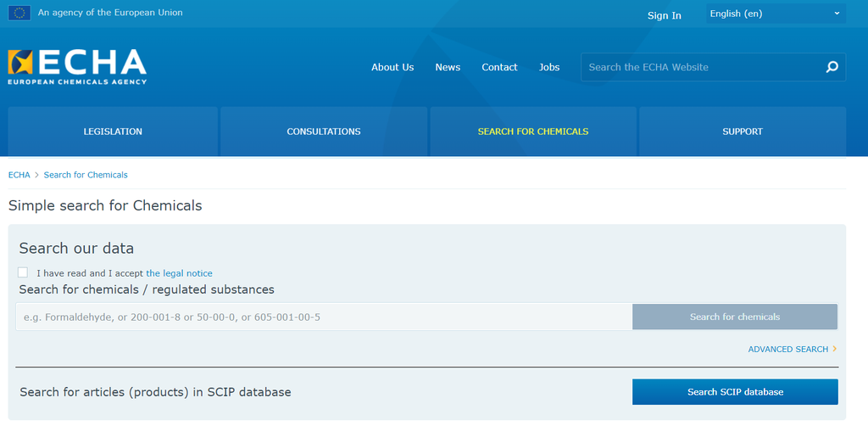Accept the legal notice checkbox
The width and height of the screenshot is (868, 426).
click(x=23, y=272)
